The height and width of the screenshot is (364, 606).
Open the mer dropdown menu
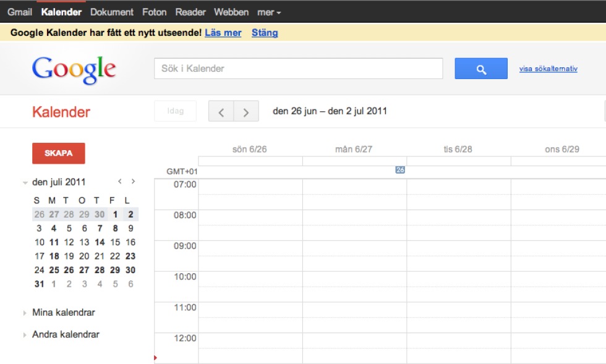click(x=269, y=12)
